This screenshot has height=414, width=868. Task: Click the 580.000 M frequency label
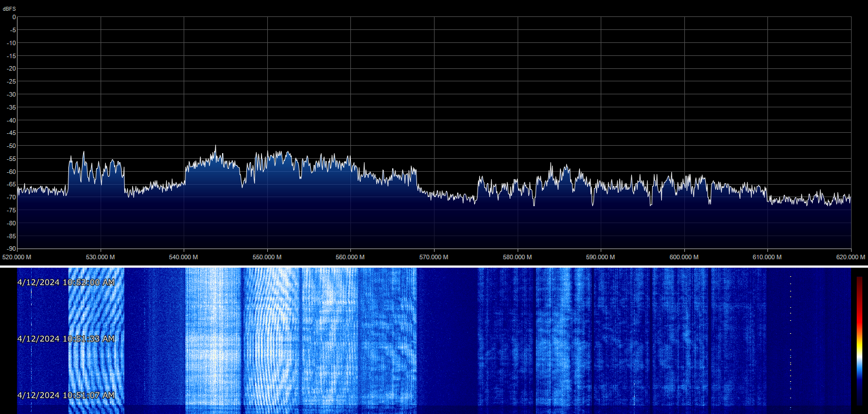pos(517,257)
